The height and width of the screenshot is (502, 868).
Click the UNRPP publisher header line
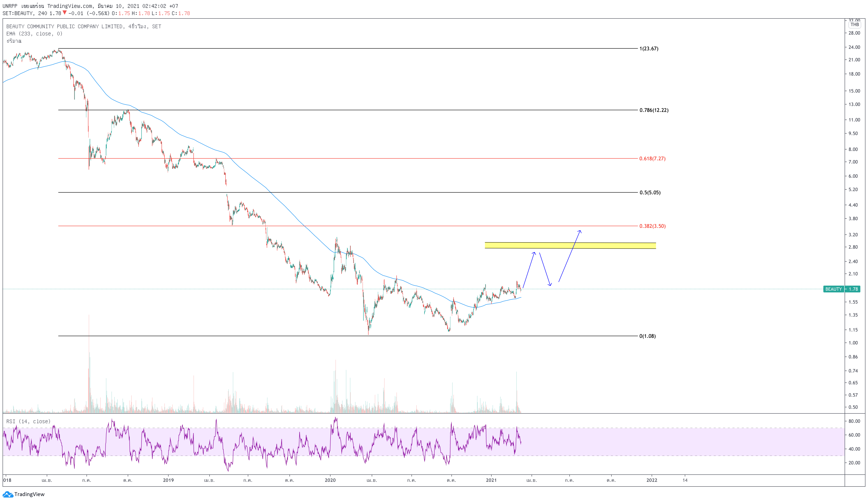(x=90, y=6)
